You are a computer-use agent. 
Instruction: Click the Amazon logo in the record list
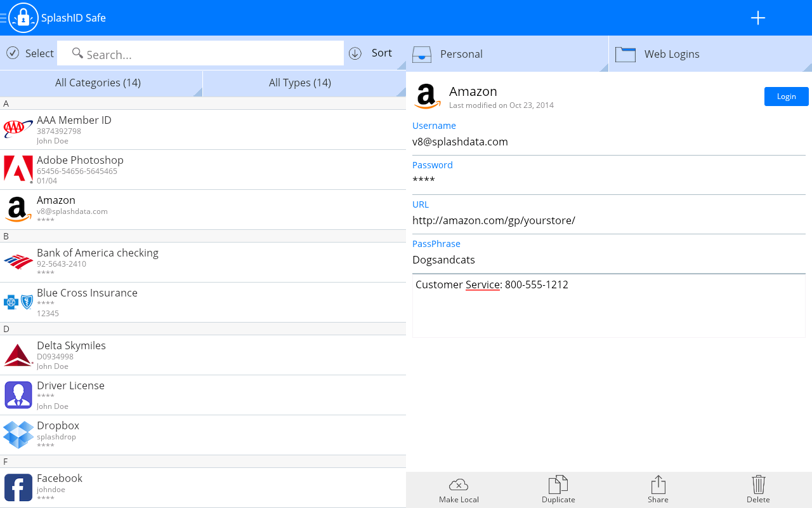pyautogui.click(x=18, y=210)
